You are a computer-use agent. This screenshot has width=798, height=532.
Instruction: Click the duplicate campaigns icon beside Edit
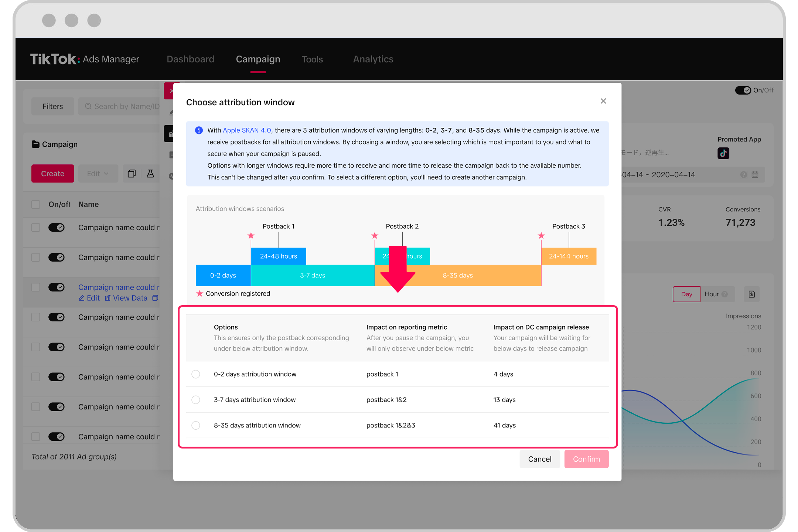pyautogui.click(x=132, y=173)
